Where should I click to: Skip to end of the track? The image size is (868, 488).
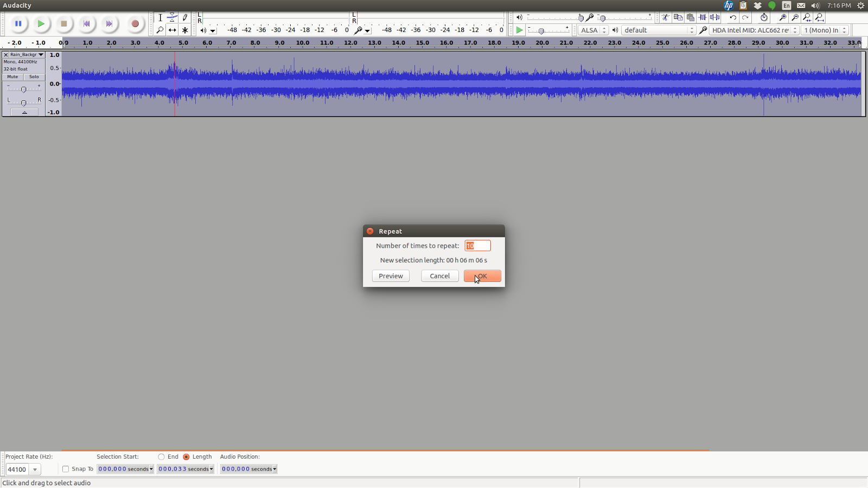pyautogui.click(x=109, y=24)
